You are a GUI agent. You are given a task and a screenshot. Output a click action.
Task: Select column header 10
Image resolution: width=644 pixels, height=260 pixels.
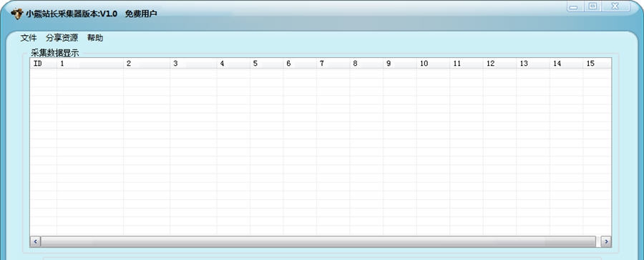[x=433, y=63]
